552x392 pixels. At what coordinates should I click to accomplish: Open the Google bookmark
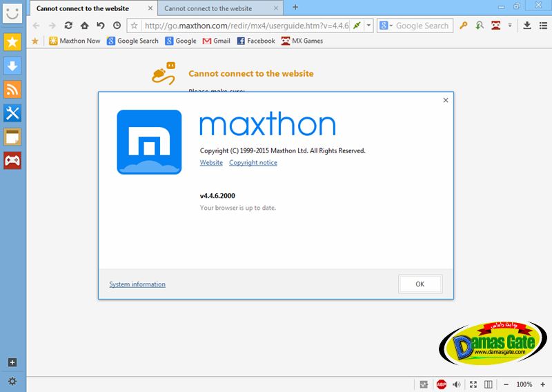click(181, 41)
